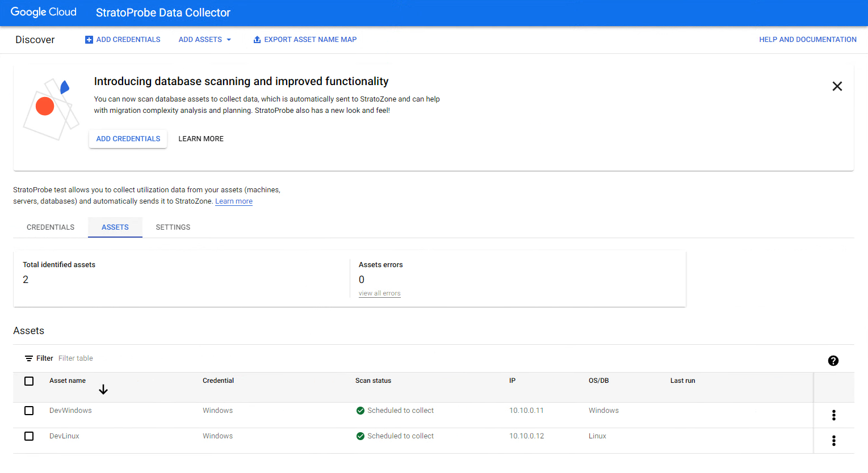Open the view all errors link
This screenshot has height=473, width=868.
coord(380,293)
